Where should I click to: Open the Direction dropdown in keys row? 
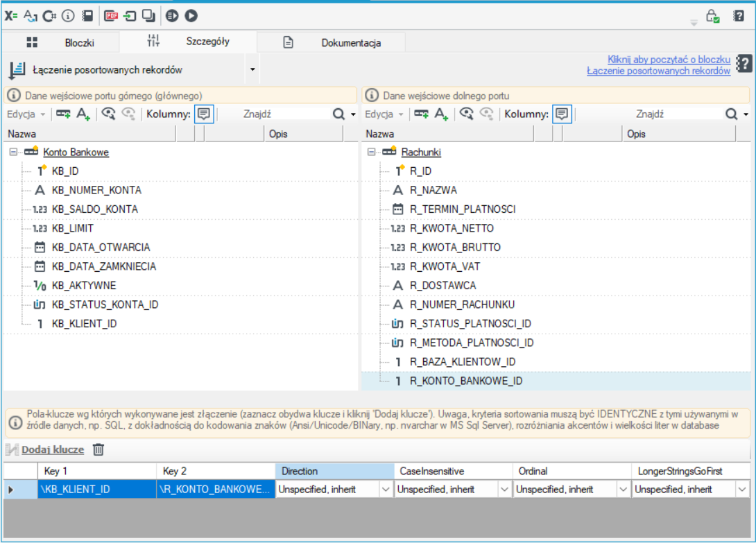point(385,490)
